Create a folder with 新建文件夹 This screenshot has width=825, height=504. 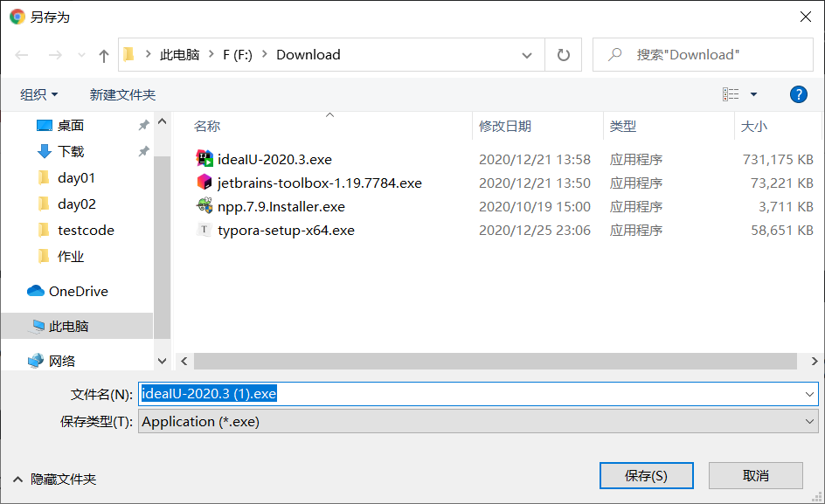(x=122, y=94)
